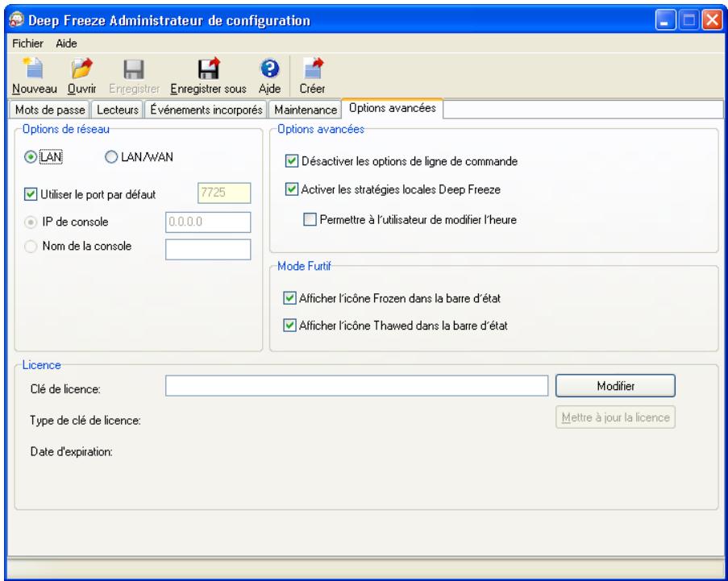Choose the Nom de la console radio option
Viewport: 728px width, 581px height.
(x=31, y=247)
